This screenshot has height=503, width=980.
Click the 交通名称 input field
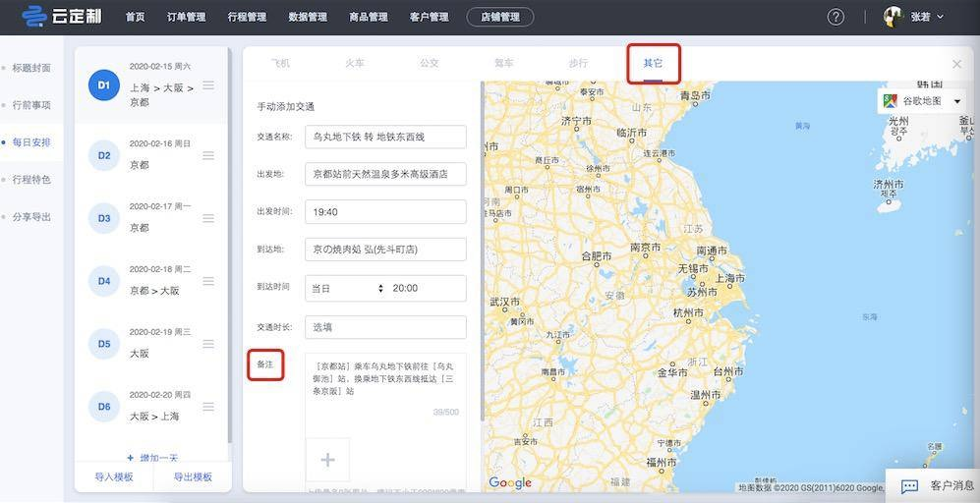click(385, 137)
